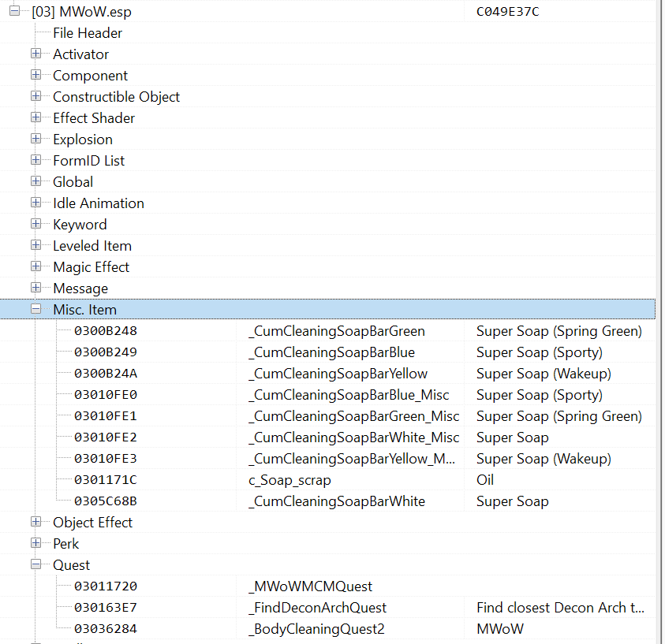Select record 0305C68B

(106, 501)
